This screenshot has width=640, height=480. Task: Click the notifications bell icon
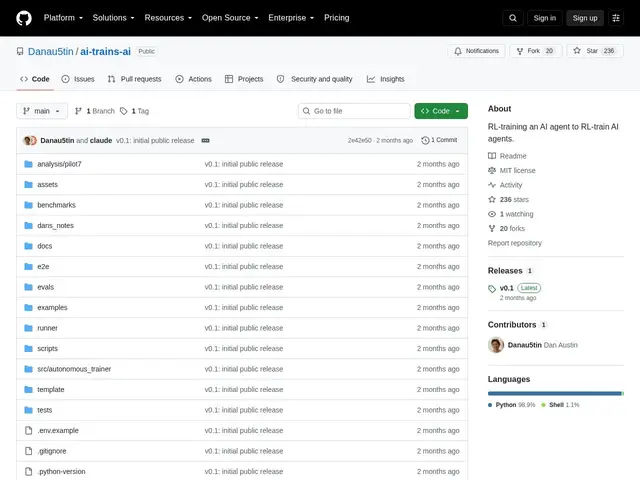(x=458, y=51)
